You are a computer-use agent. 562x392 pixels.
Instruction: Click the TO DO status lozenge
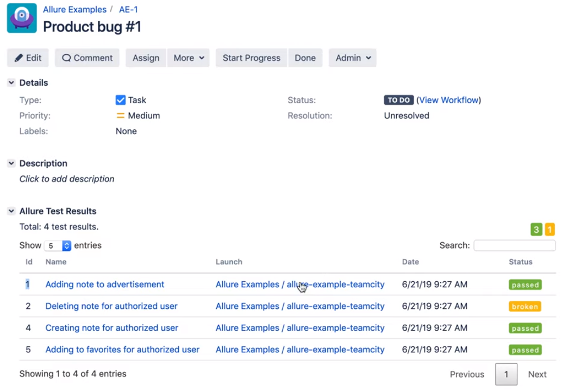click(x=398, y=100)
